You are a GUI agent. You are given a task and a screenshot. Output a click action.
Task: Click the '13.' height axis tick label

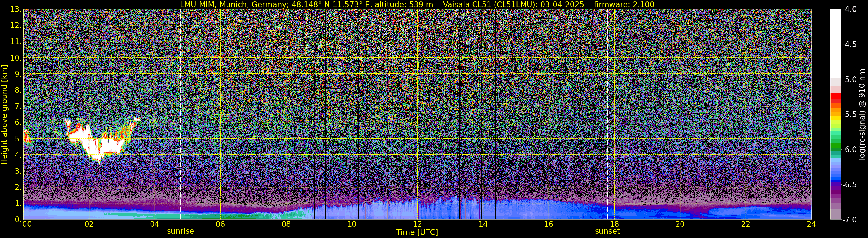click(x=16, y=9)
